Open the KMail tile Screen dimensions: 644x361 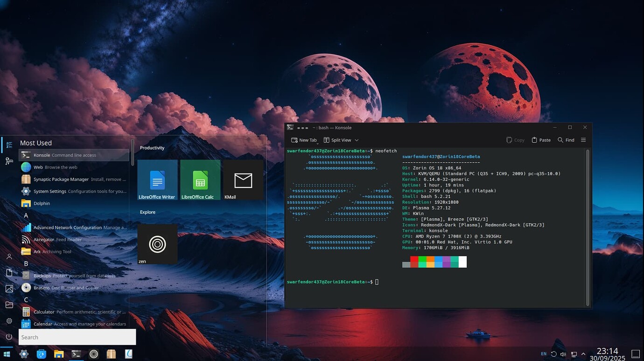pyautogui.click(x=243, y=180)
